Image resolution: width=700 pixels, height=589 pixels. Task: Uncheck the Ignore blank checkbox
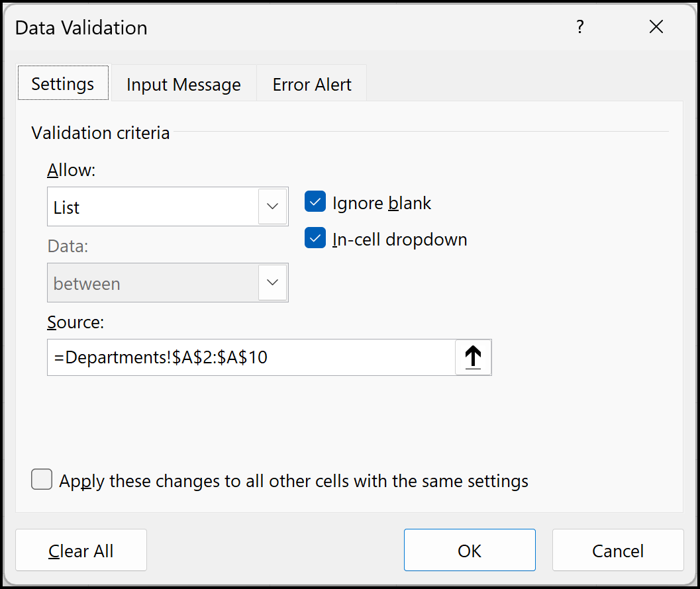[315, 201]
